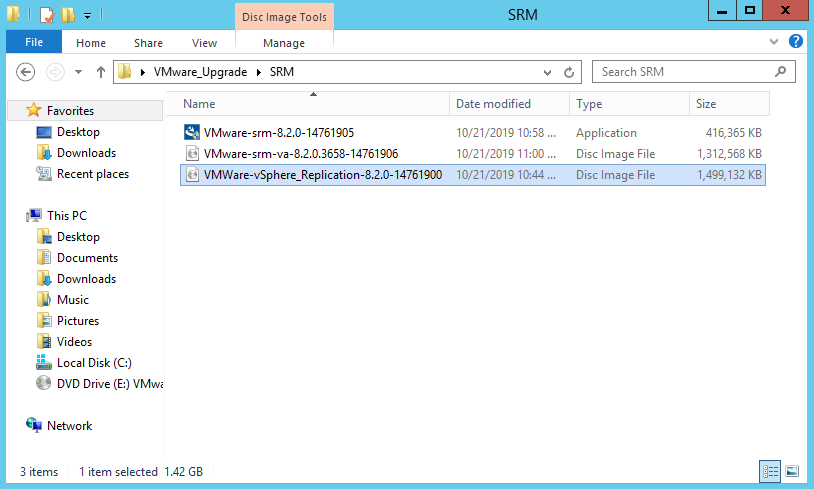Image resolution: width=814 pixels, height=489 pixels.
Task: Sort by the Date modified column header
Action: point(509,104)
